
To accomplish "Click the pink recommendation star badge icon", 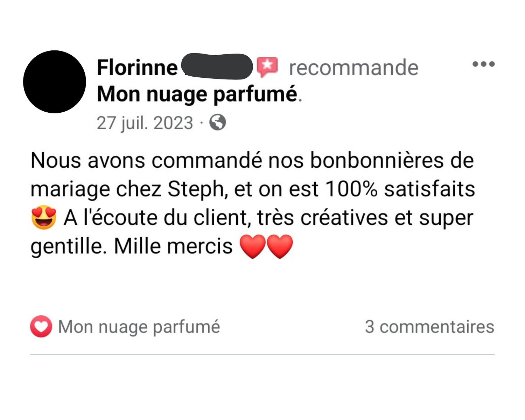I will pyautogui.click(x=267, y=66).
